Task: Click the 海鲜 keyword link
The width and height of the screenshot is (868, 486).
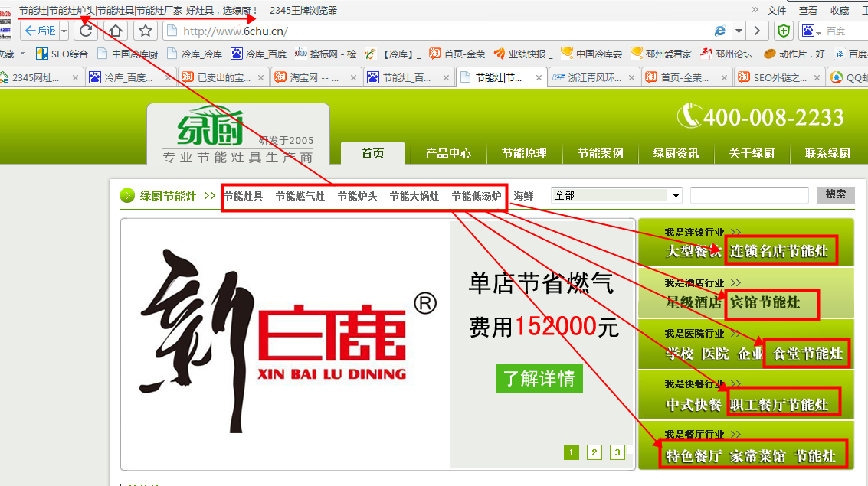Action: [x=524, y=196]
